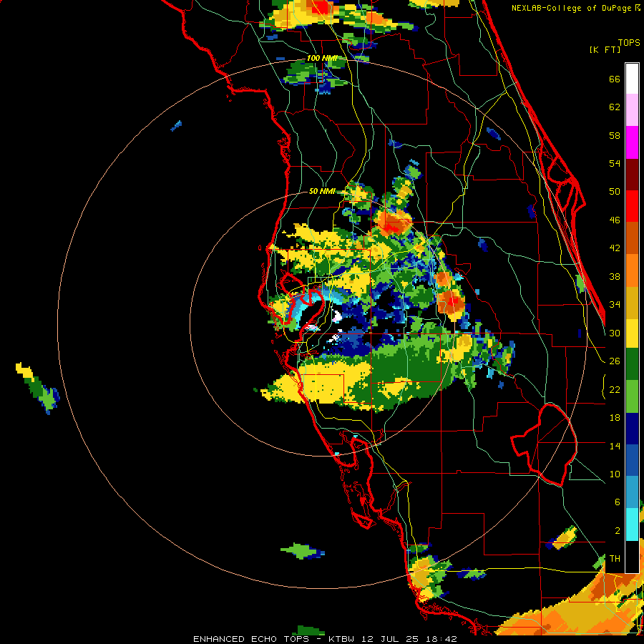644x644 pixels.
Task: Pick the bright yellow legend swatch
Action: tap(632, 333)
